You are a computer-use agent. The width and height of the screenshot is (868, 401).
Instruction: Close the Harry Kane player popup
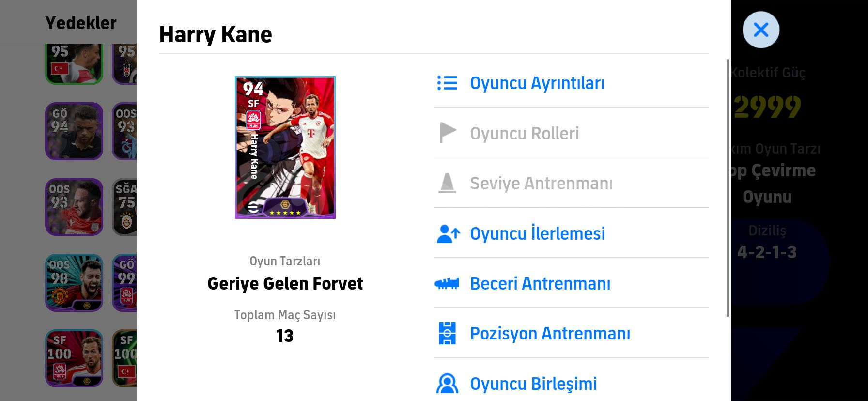(760, 30)
